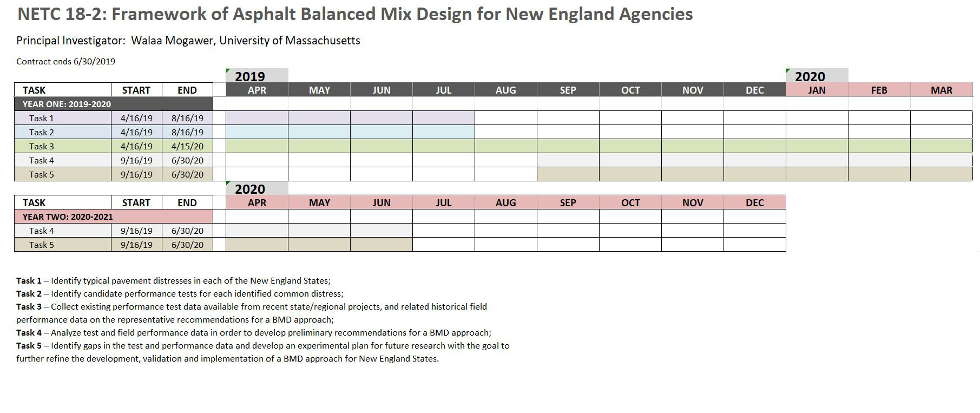This screenshot has height=413, width=980.
Task: Click the JUL header in Year One table
Action: coord(444,90)
